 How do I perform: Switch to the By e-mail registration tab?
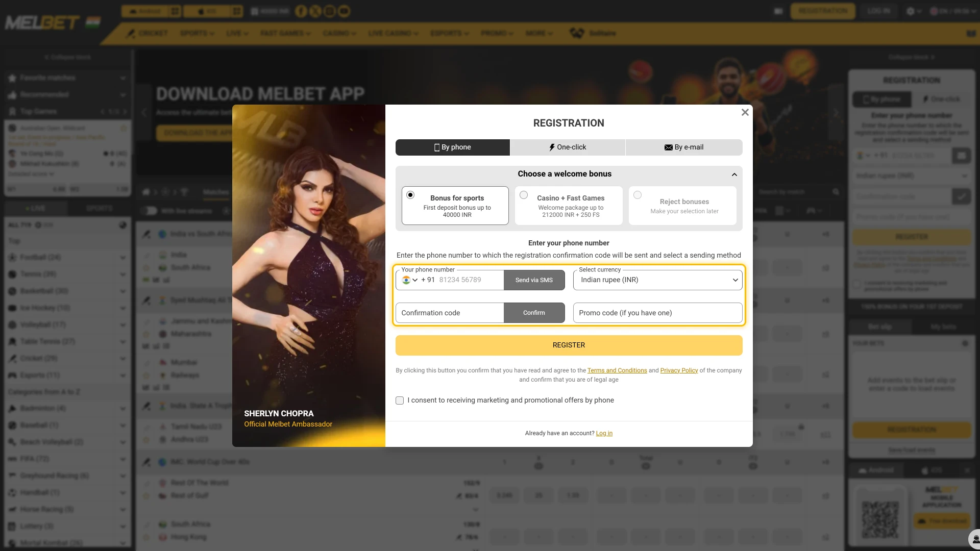coord(684,147)
